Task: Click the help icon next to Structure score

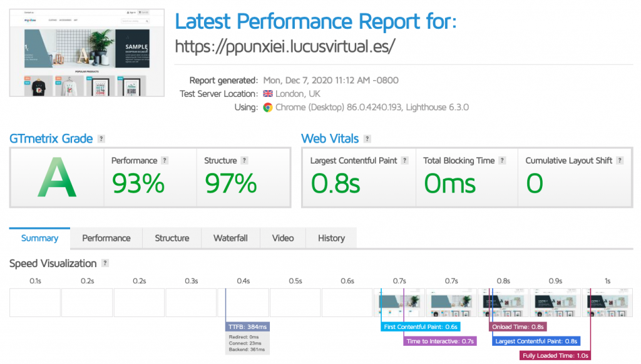Action: click(x=244, y=161)
